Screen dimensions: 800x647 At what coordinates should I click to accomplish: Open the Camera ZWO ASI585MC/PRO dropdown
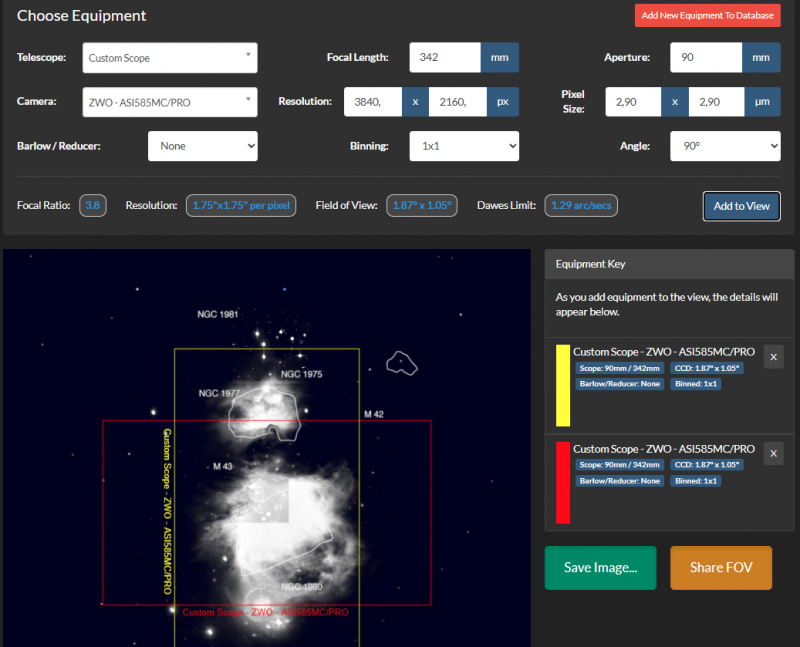click(170, 102)
